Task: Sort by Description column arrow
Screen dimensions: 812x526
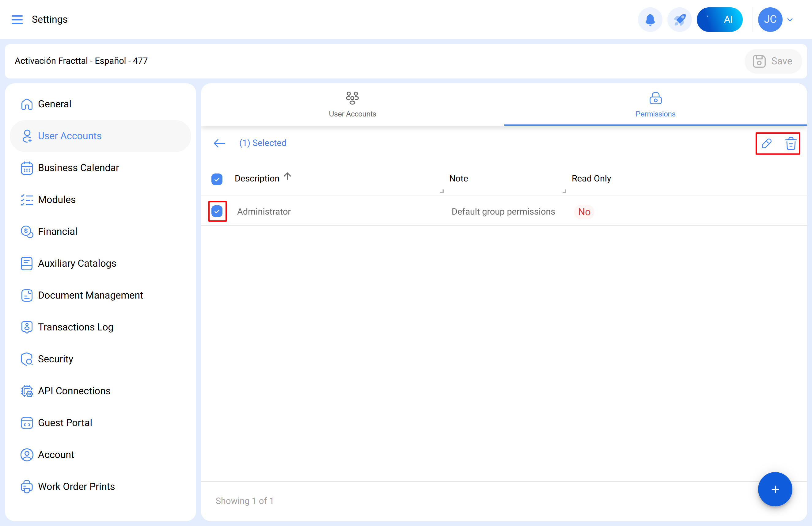Action: click(288, 176)
